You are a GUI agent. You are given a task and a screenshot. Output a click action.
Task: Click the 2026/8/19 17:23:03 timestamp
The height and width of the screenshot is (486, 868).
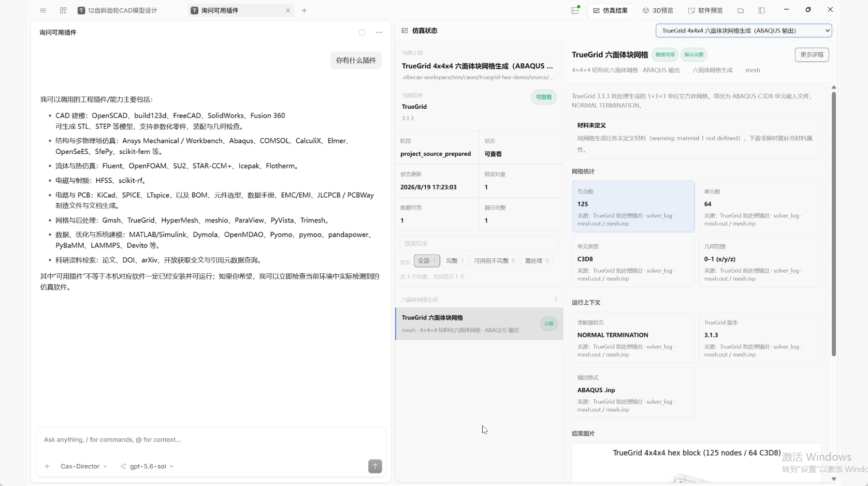click(x=428, y=187)
